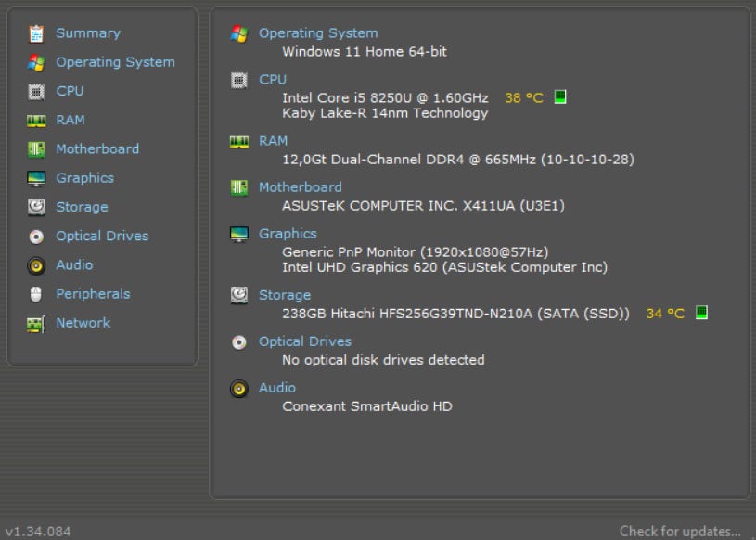This screenshot has height=540, width=756.
Task: Click the Intel Core i5 8250U text
Action: [385, 97]
